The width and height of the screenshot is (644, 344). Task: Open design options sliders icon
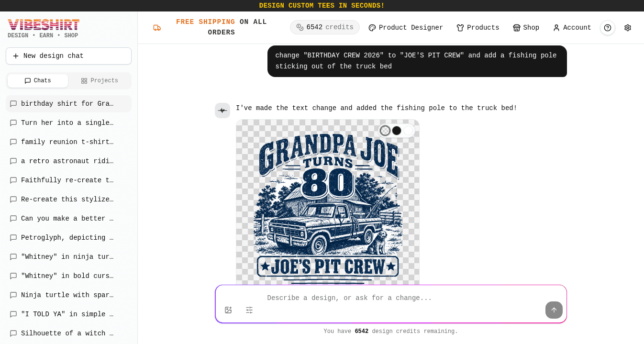[x=249, y=310]
